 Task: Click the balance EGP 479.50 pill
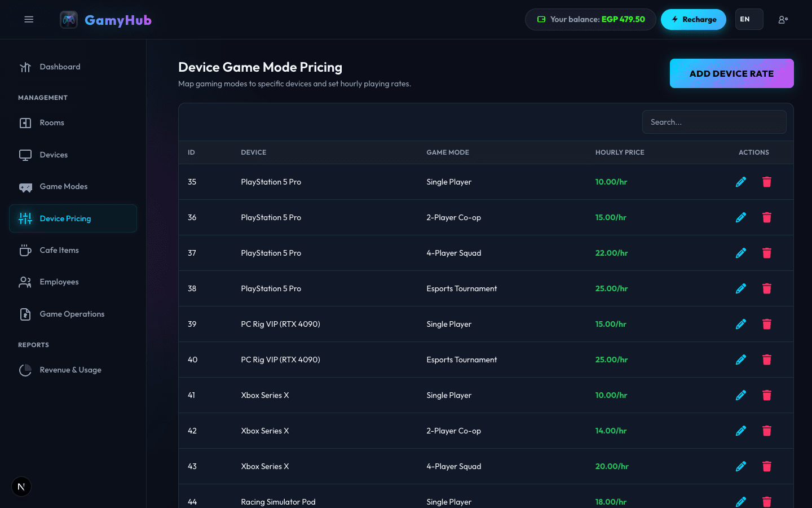(590, 19)
